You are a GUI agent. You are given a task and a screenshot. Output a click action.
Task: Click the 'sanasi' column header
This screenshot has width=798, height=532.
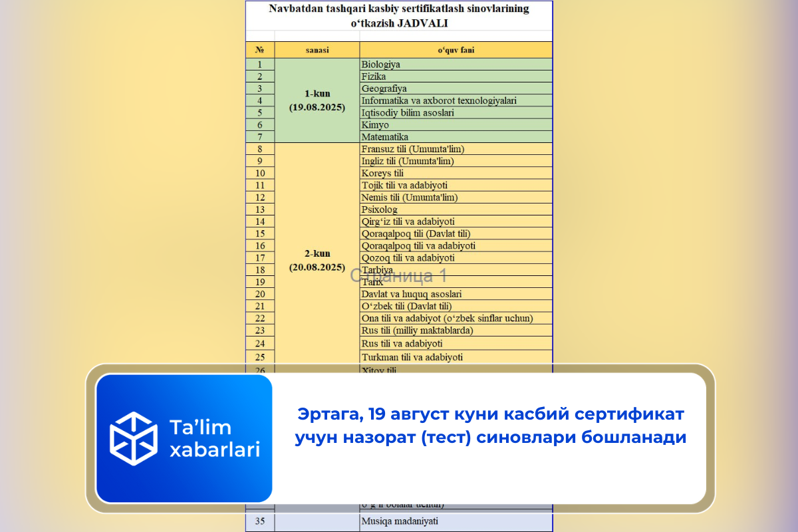(317, 50)
